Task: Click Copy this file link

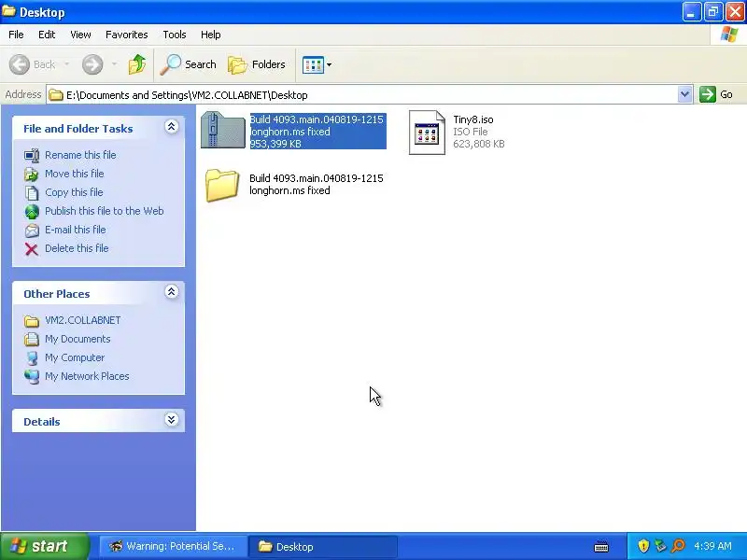Action: (x=74, y=192)
